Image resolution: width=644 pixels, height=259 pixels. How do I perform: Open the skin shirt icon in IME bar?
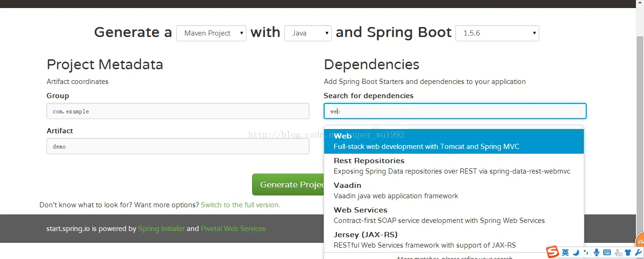click(x=628, y=252)
